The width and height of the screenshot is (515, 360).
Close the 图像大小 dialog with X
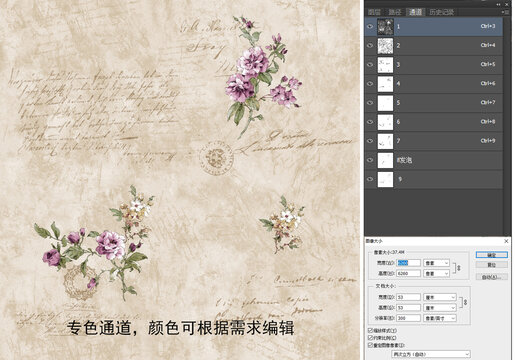(x=506, y=241)
